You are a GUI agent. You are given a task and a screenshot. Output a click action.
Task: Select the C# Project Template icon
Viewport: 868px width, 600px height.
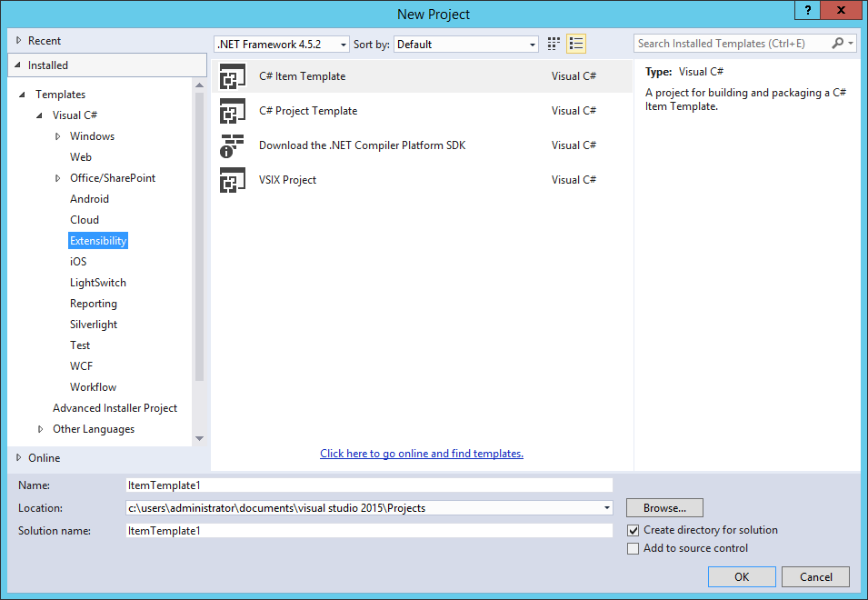(x=233, y=111)
